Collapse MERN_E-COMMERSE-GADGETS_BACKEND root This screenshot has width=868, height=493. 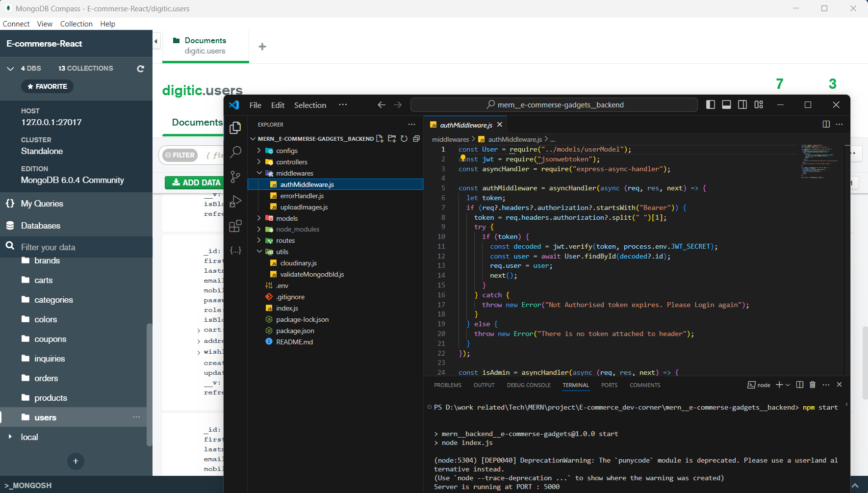253,139
